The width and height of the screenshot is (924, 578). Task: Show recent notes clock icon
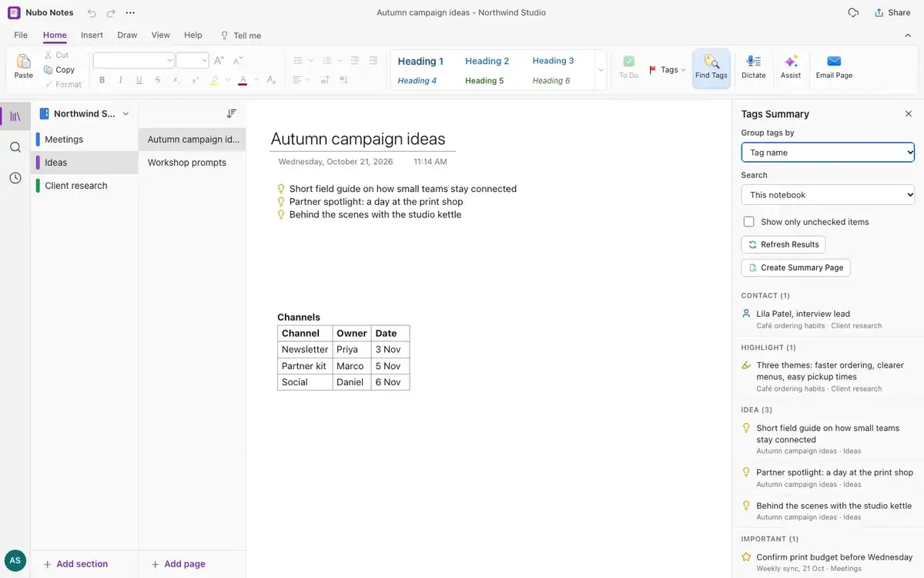click(x=15, y=178)
